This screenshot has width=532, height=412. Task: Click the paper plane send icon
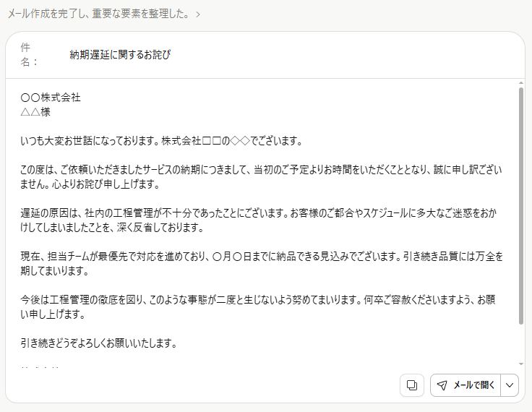(442, 385)
